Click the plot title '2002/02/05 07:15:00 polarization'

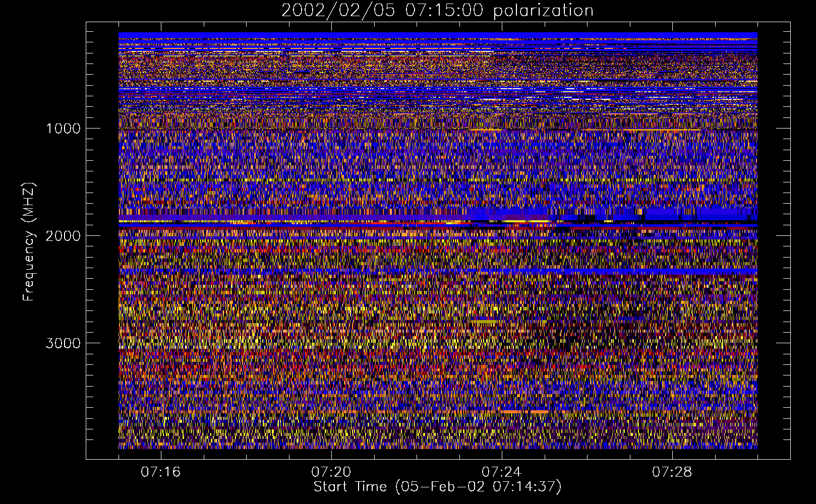(x=437, y=11)
